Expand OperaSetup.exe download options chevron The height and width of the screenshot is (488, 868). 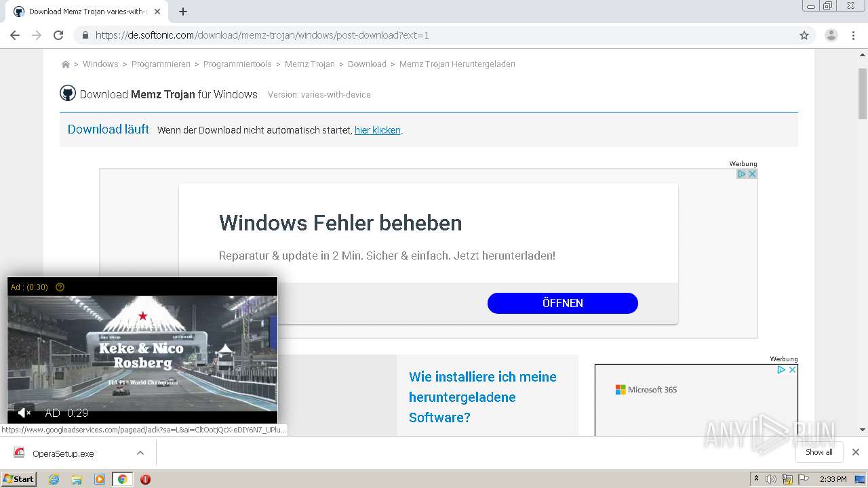tap(140, 453)
